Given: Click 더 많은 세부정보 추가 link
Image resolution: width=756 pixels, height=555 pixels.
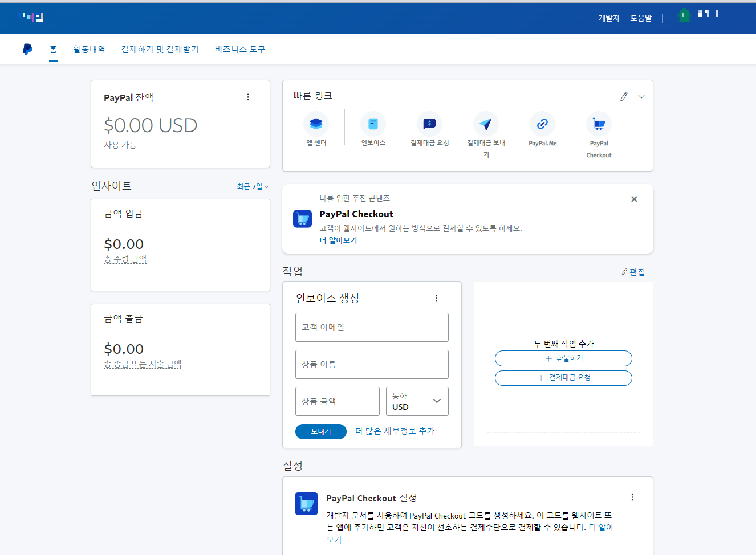Looking at the screenshot, I should [x=395, y=431].
